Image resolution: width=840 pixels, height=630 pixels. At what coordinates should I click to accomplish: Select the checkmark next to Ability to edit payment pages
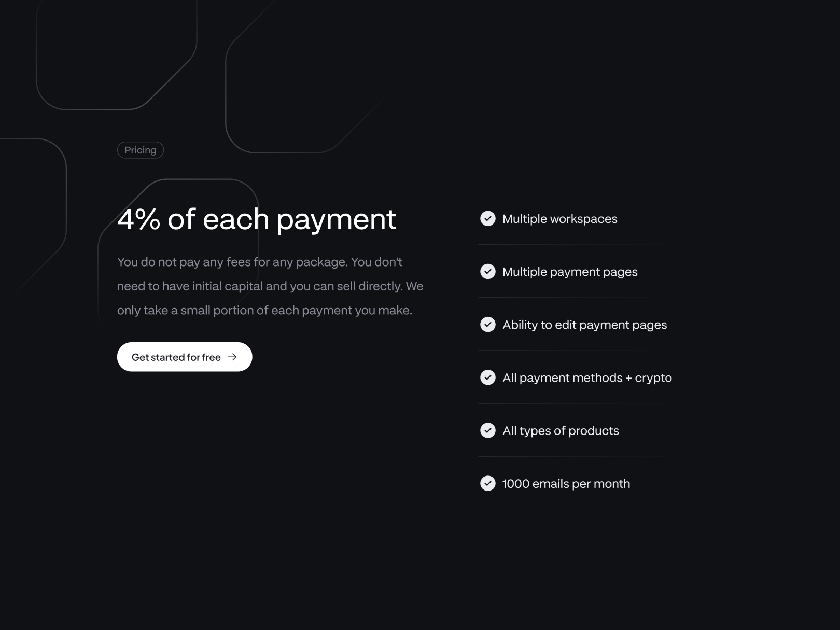[x=488, y=325]
